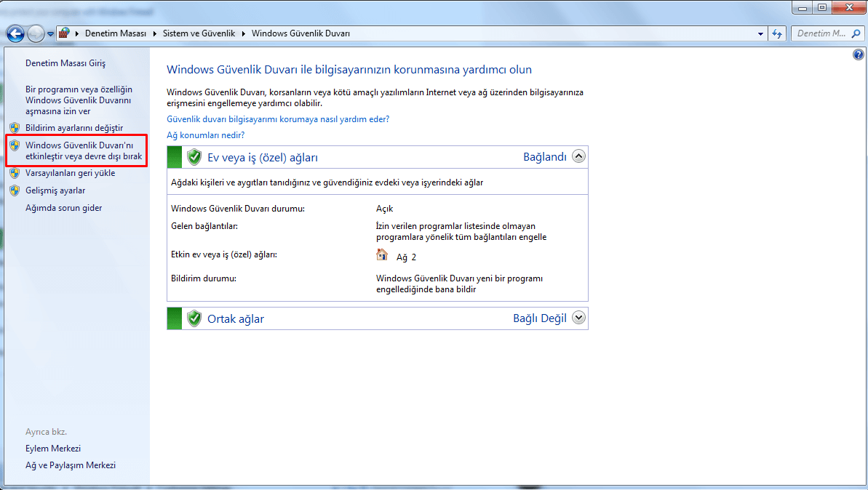This screenshot has width=868, height=490.
Task: Click the refresh icon beside address bar
Action: pos(777,33)
